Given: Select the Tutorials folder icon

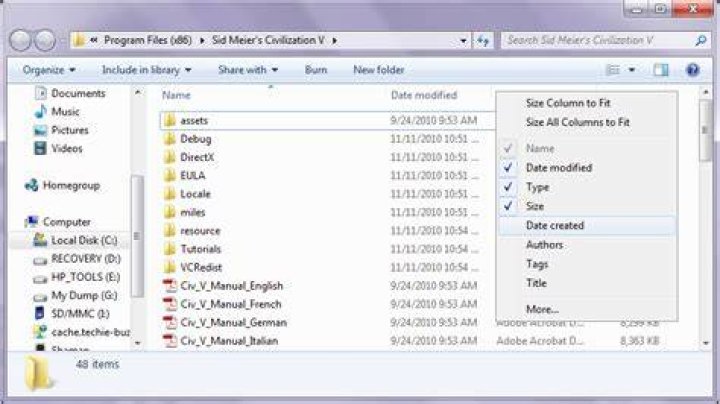Looking at the screenshot, I should click(169, 249).
